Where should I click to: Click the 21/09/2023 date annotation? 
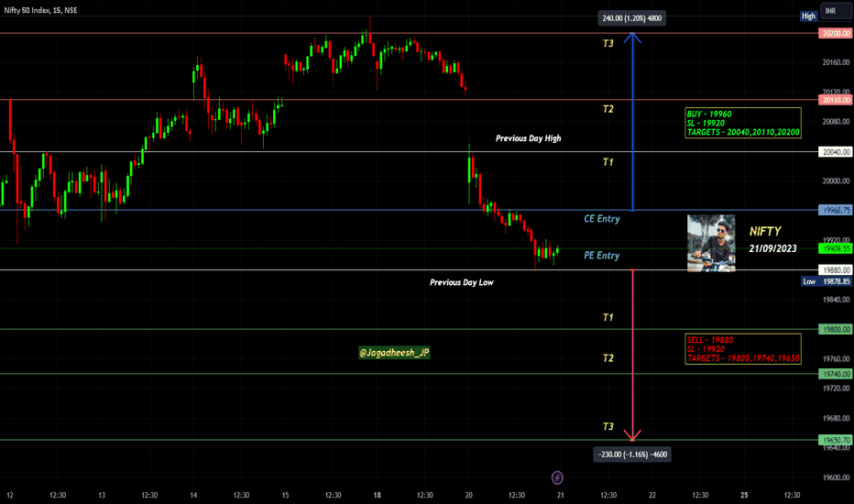coord(772,248)
